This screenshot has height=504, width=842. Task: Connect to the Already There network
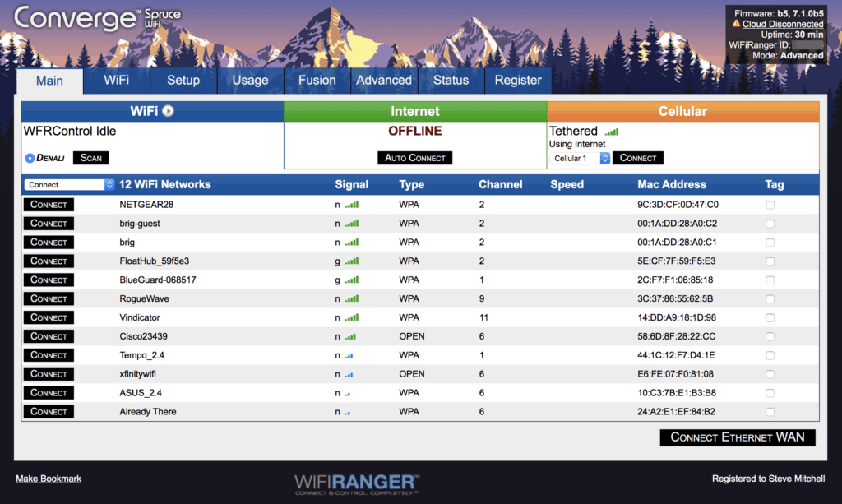49,412
